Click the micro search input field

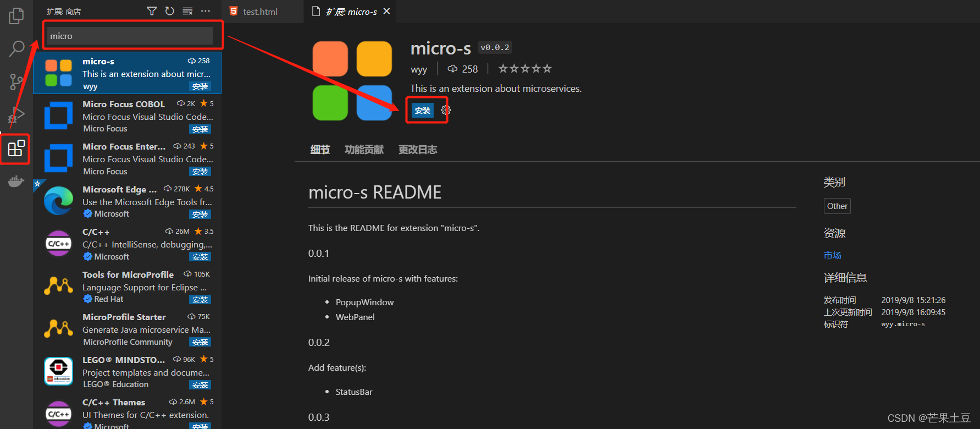tap(130, 36)
